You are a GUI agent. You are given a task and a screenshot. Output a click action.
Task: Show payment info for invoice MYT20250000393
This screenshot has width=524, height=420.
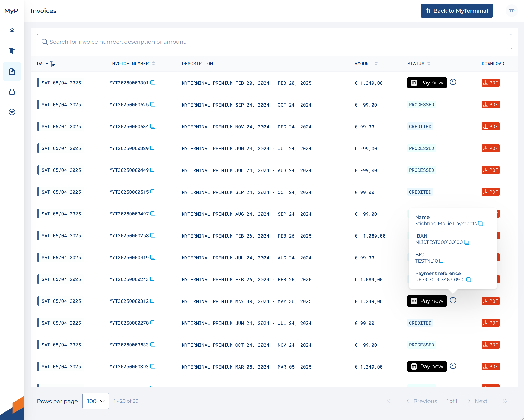pos(453,366)
